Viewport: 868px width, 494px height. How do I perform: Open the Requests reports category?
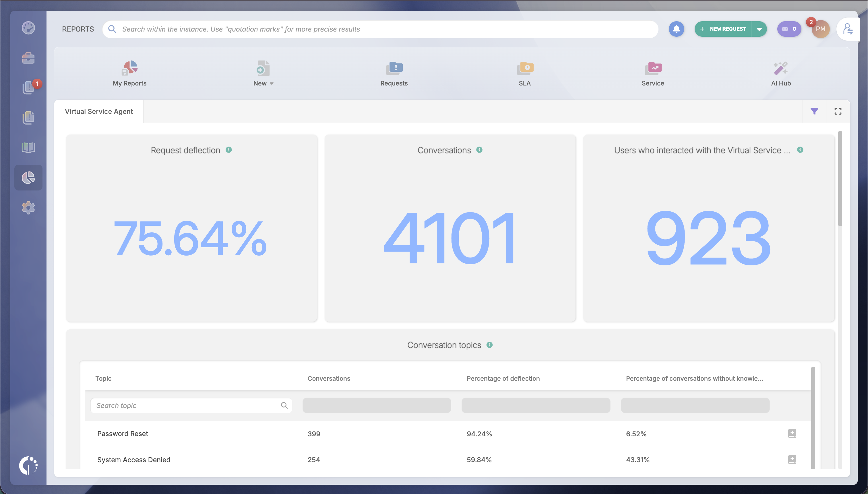tap(394, 74)
